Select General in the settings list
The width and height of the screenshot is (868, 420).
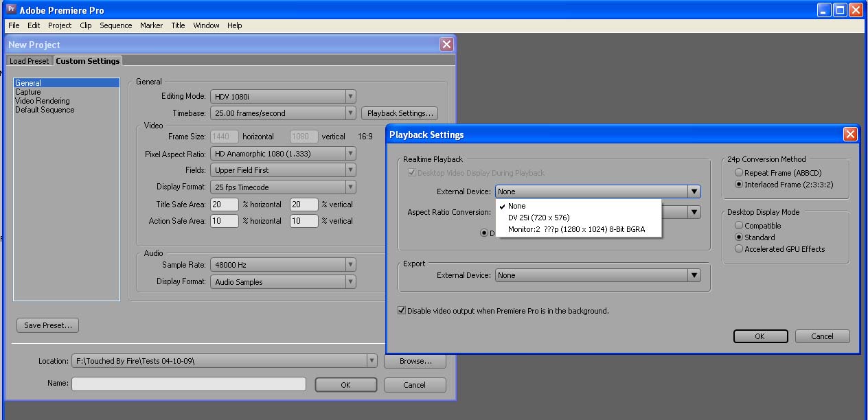(x=67, y=83)
